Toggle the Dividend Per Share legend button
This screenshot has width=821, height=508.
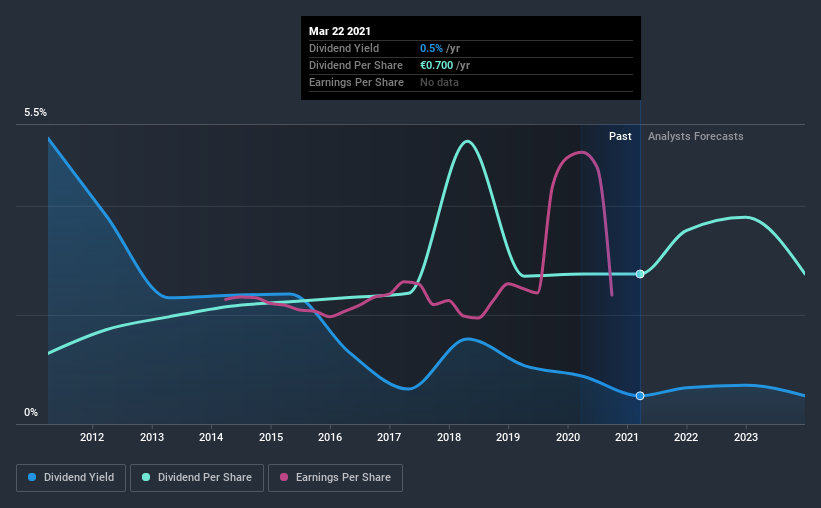197,478
